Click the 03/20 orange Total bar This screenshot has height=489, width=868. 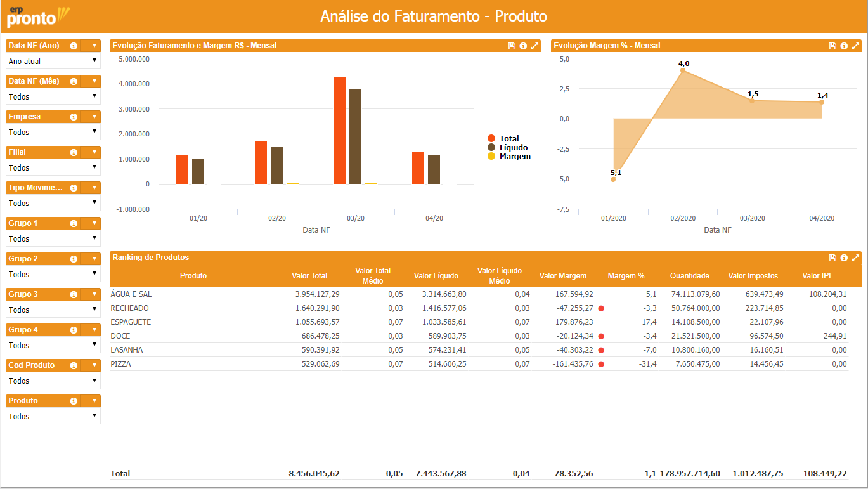coord(339,130)
